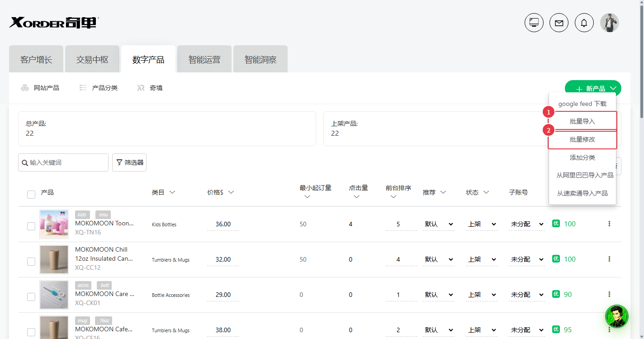Open the 筛选器 filter button

[x=129, y=162]
